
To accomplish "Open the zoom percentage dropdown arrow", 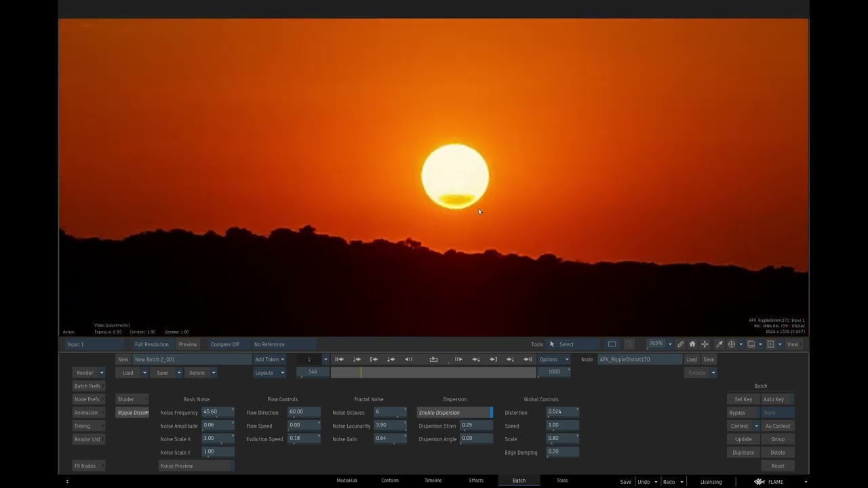I will click(x=670, y=344).
